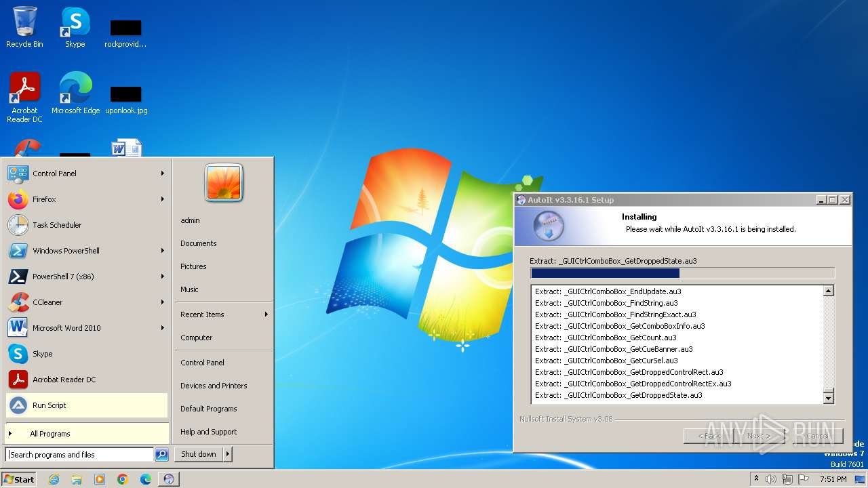868x488 pixels.
Task: Select log line _GUICtrlComboBox_GetCurSel.au3
Action: click(x=606, y=361)
